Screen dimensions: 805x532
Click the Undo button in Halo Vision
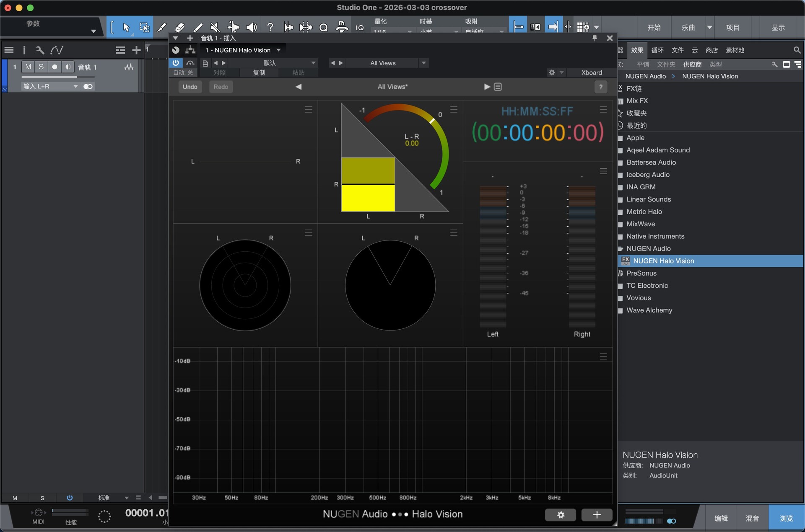pos(190,87)
